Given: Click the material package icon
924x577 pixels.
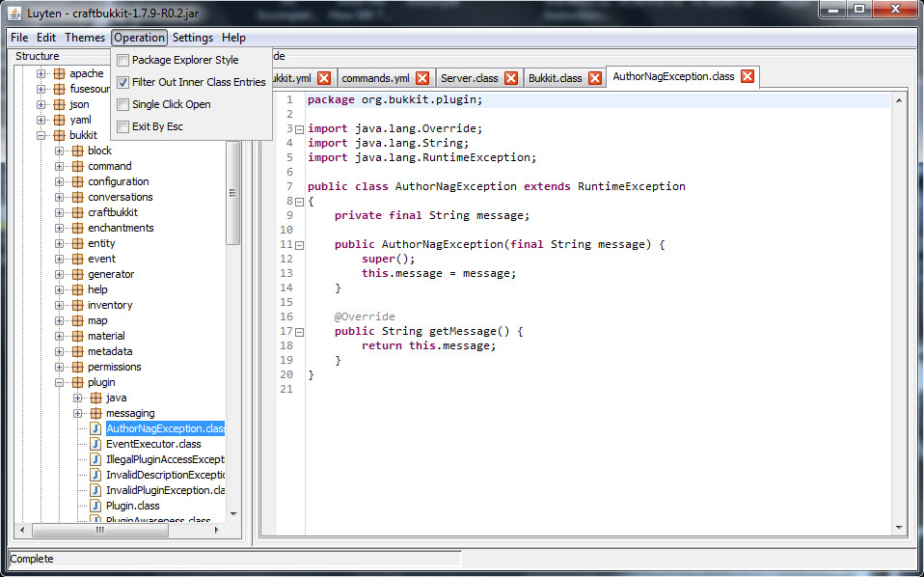Looking at the screenshot, I should tap(77, 336).
